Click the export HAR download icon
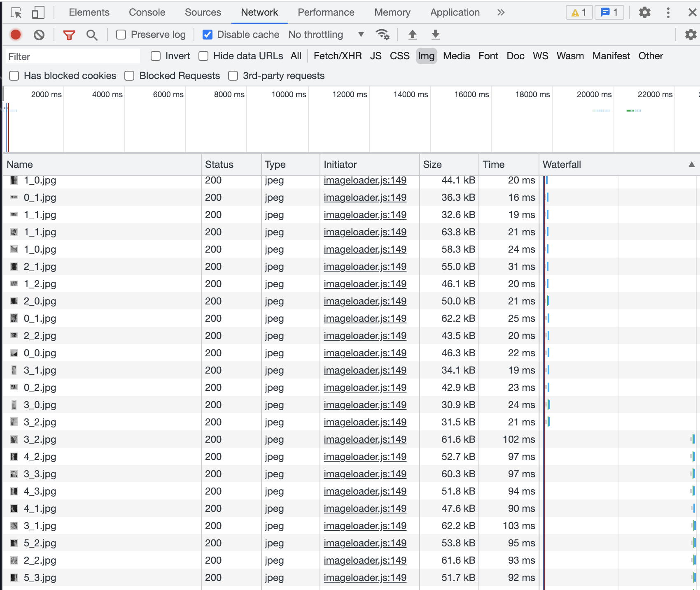 click(x=435, y=35)
